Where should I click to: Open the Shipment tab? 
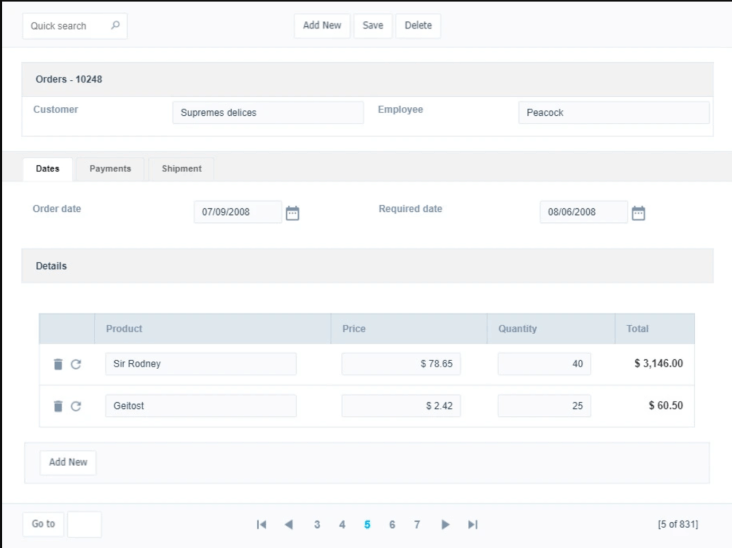coord(181,169)
